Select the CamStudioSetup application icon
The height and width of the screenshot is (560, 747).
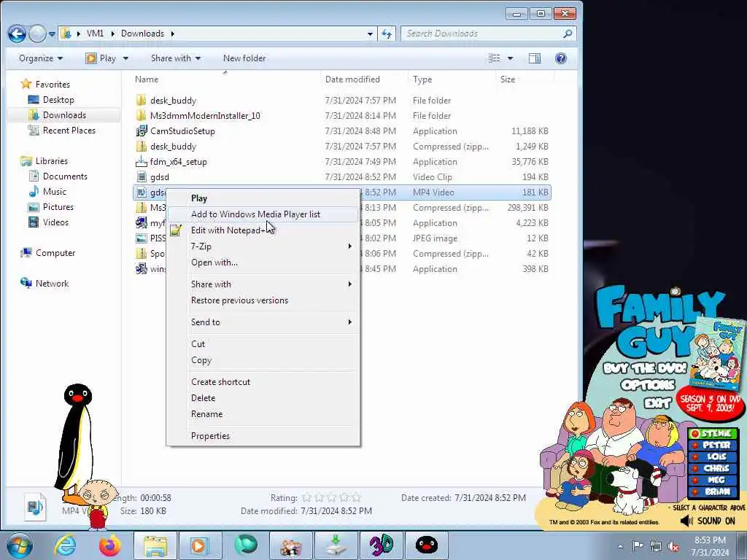coord(142,131)
